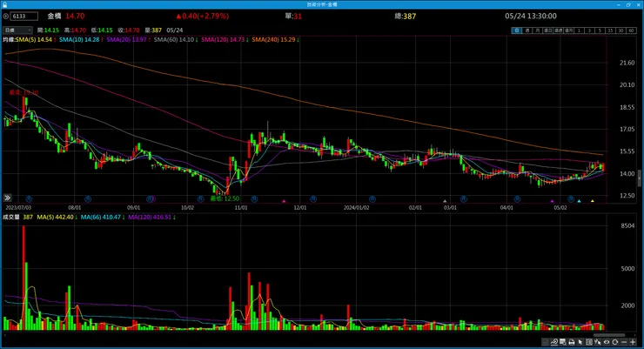Click the circled plus next to stock code
Screen dimensions: 644x349
coord(6,16)
